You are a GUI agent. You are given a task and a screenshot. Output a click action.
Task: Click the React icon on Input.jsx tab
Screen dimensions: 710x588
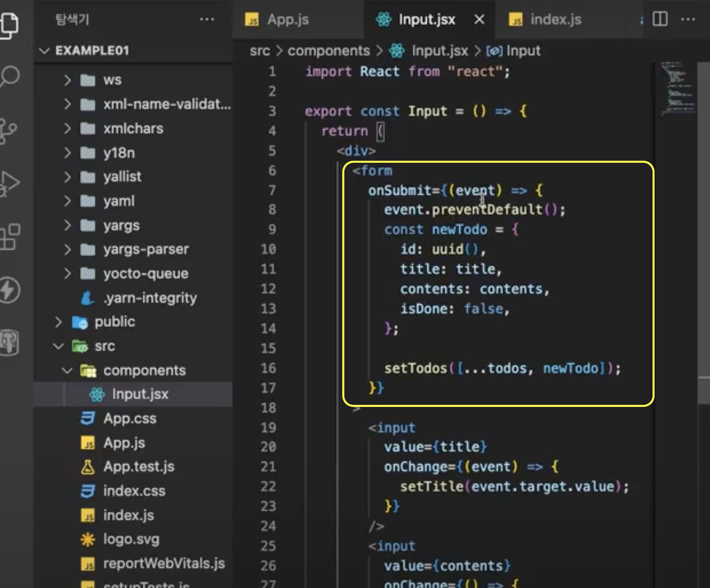point(383,19)
